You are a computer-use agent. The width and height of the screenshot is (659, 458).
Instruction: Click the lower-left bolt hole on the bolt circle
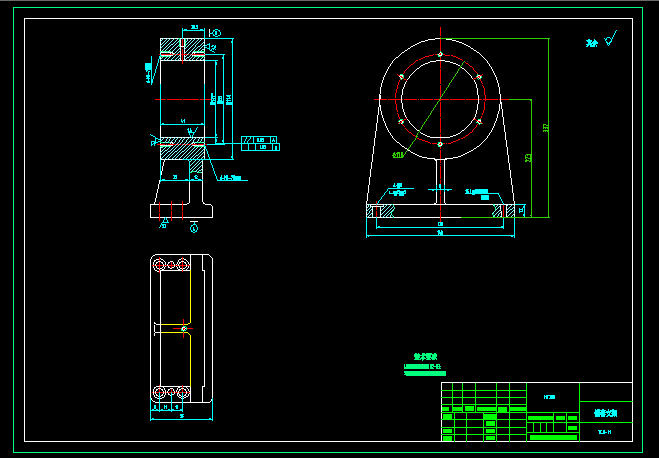coord(401,122)
